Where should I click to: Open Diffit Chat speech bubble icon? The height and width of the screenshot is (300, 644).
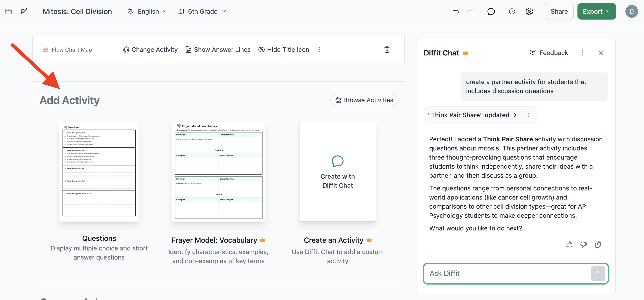point(491,12)
